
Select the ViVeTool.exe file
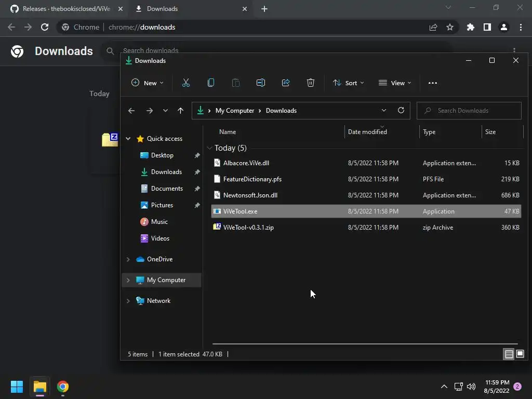(x=366, y=211)
